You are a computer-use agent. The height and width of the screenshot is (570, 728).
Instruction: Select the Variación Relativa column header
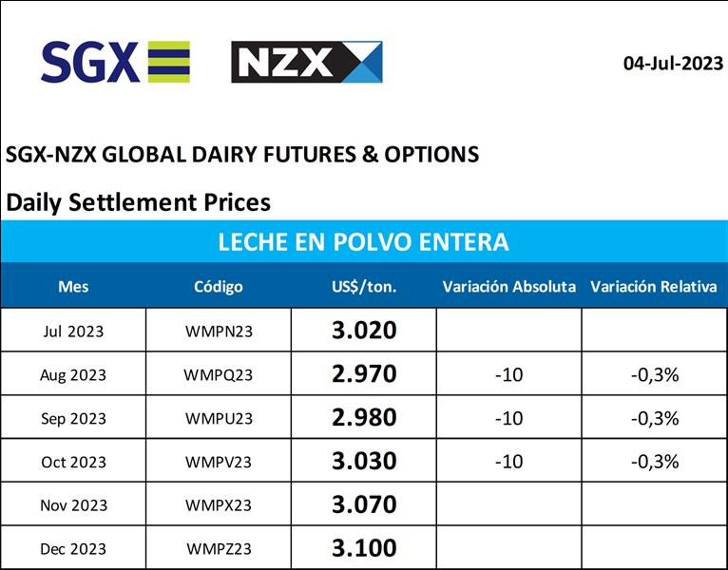(654, 286)
